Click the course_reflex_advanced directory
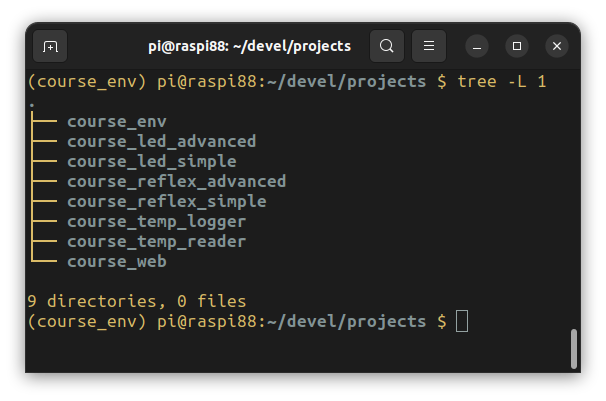Image resolution: width=606 pixels, height=401 pixels. 176,182
